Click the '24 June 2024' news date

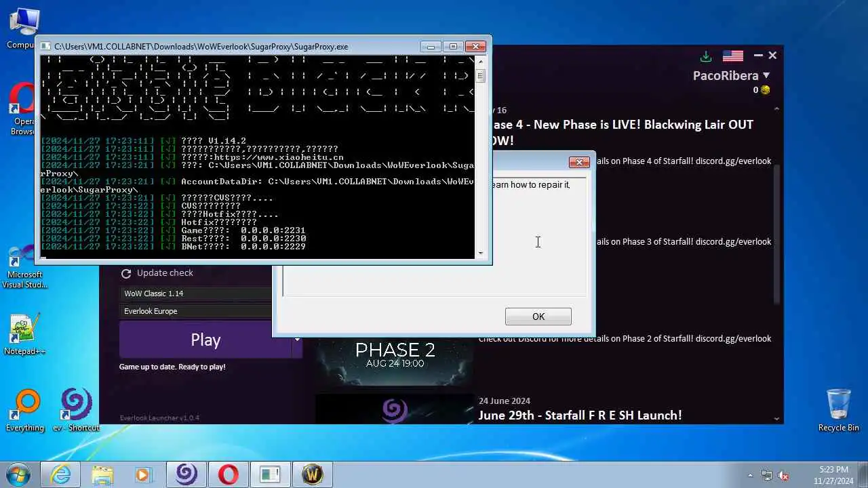pyautogui.click(x=505, y=401)
